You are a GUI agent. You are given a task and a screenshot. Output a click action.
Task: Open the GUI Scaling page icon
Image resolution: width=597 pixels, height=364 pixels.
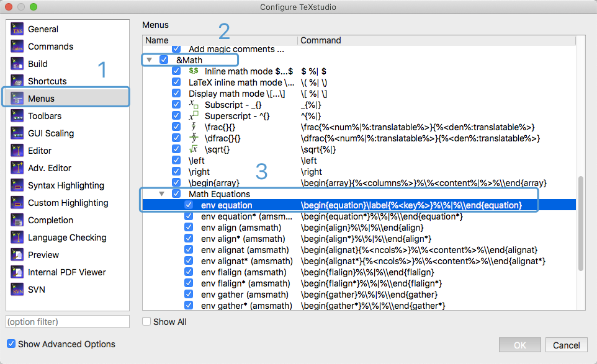tap(17, 133)
